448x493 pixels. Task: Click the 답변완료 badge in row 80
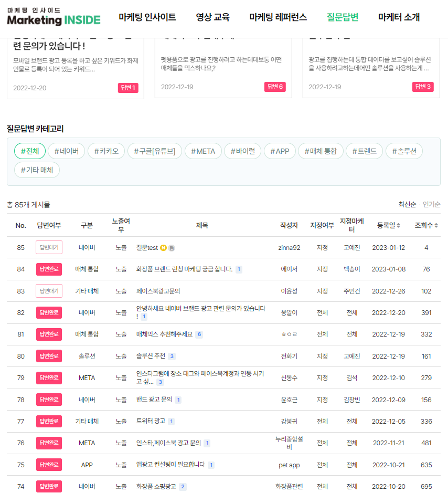(x=49, y=356)
